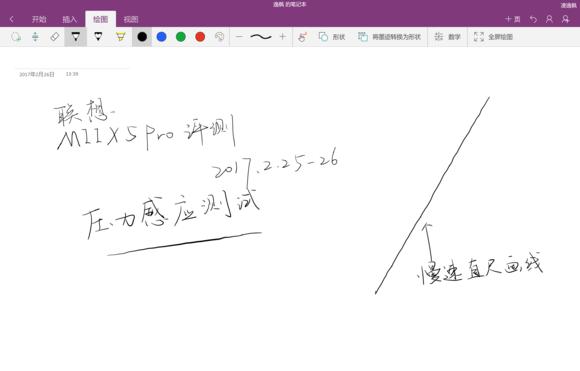Open the 开始 (Home) tab
The image size is (580, 371).
tap(39, 19)
